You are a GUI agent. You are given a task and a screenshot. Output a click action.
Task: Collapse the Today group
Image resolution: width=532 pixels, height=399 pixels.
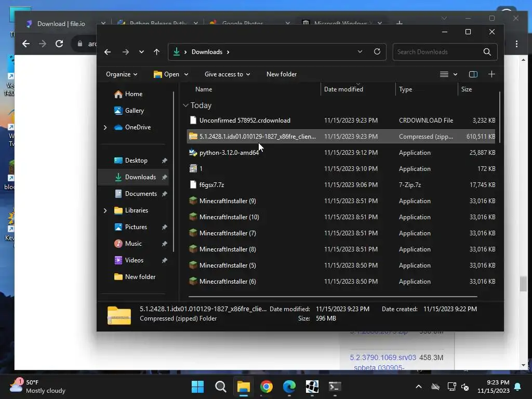pyautogui.click(x=185, y=105)
